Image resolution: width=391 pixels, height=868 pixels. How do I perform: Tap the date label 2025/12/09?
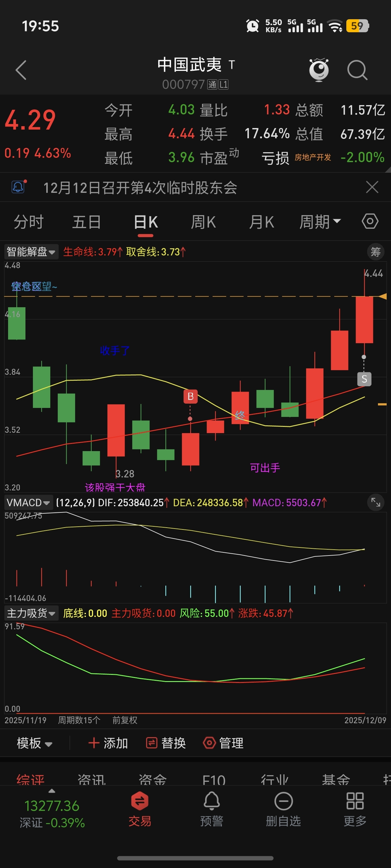tap(365, 720)
